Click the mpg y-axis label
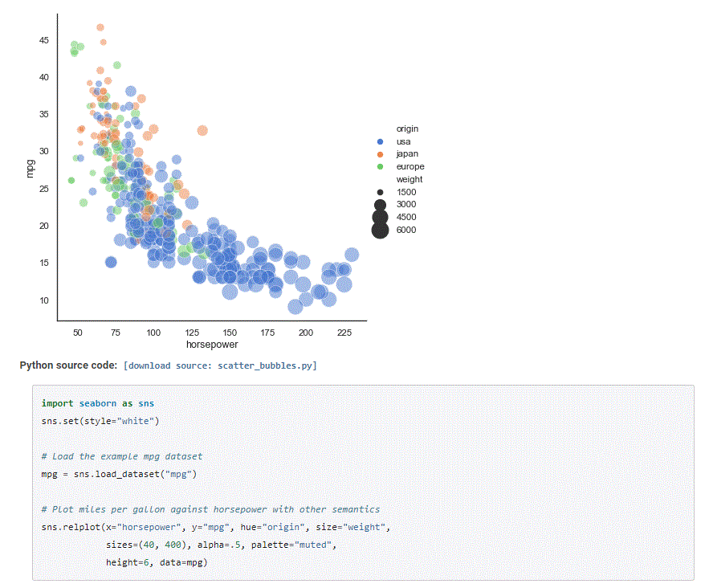The width and height of the screenshot is (709, 588). 31,169
